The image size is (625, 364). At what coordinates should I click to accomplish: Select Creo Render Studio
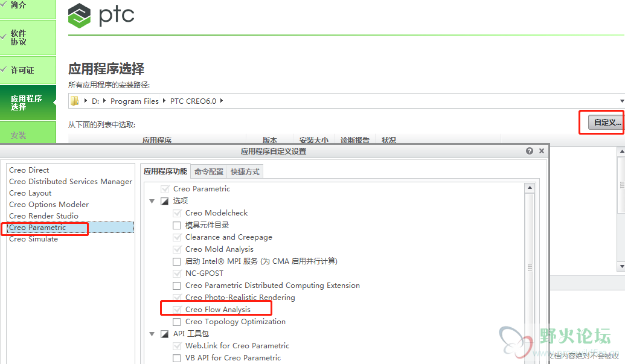44,216
